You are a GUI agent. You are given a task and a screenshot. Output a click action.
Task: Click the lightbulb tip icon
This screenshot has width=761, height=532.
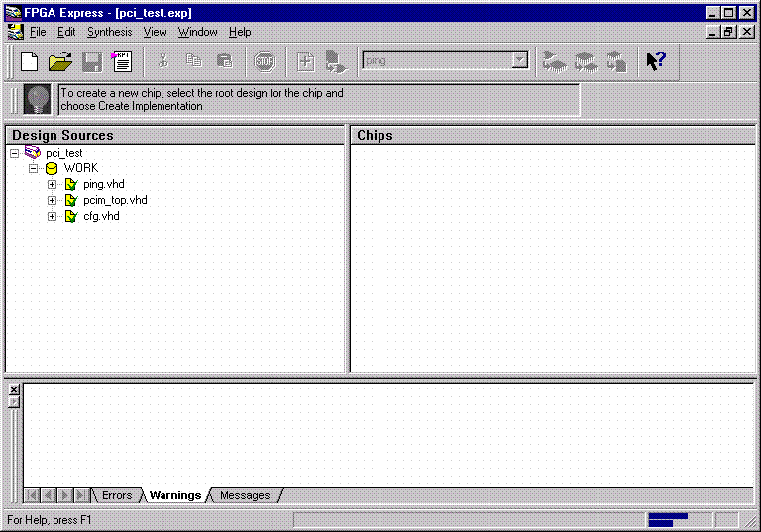[x=38, y=100]
